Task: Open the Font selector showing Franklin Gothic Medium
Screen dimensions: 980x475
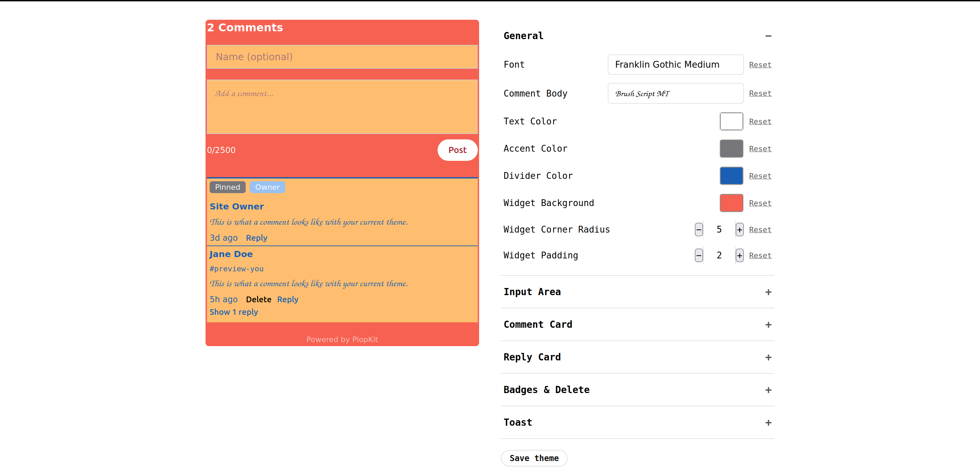Action: [675, 65]
